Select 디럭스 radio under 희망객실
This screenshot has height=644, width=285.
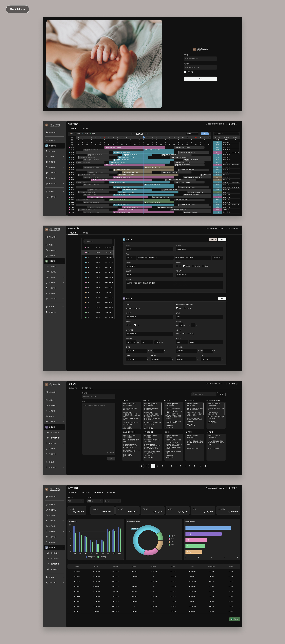pyautogui.click(x=184, y=266)
